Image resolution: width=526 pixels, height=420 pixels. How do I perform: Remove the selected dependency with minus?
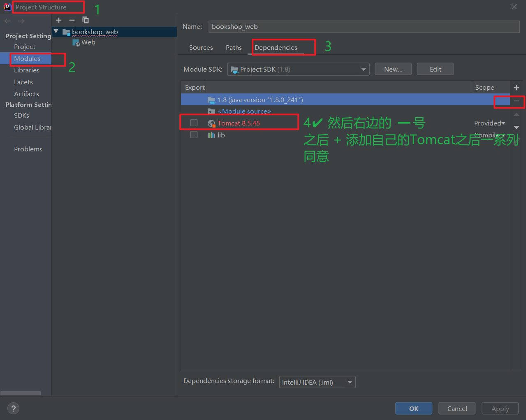click(x=517, y=101)
